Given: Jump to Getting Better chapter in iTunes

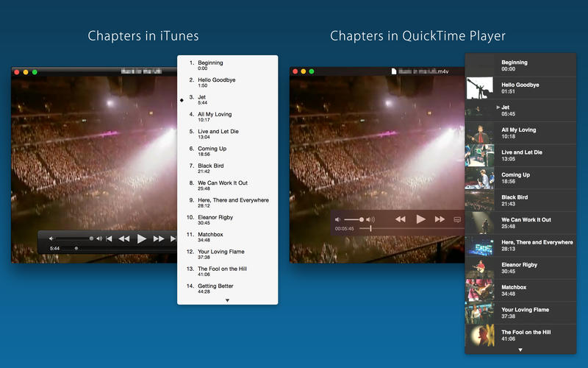Looking at the screenshot, I should click(x=216, y=286).
